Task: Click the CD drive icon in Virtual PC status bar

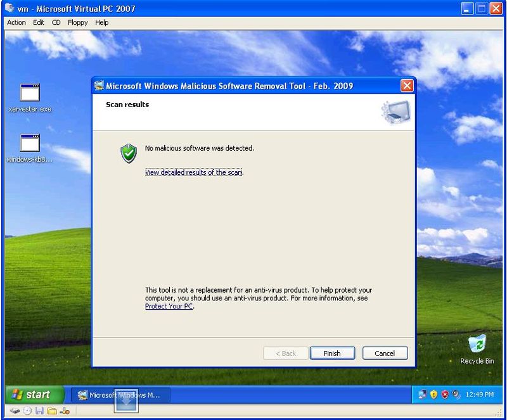Action: [27, 410]
